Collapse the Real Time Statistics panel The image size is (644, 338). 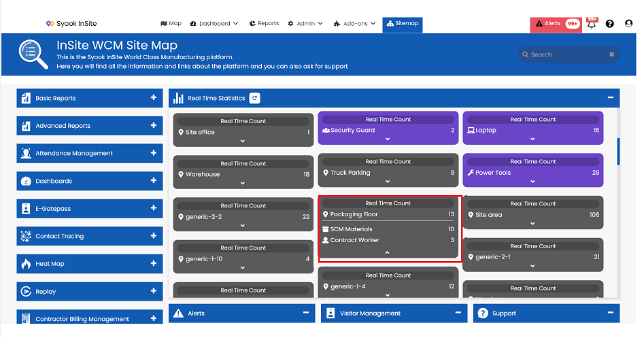pos(610,97)
